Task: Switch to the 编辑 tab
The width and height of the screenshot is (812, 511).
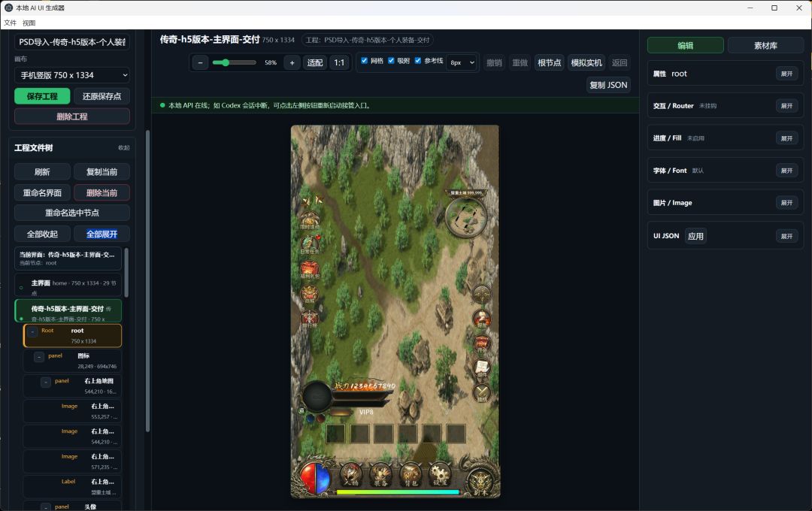Action: pyautogui.click(x=685, y=46)
